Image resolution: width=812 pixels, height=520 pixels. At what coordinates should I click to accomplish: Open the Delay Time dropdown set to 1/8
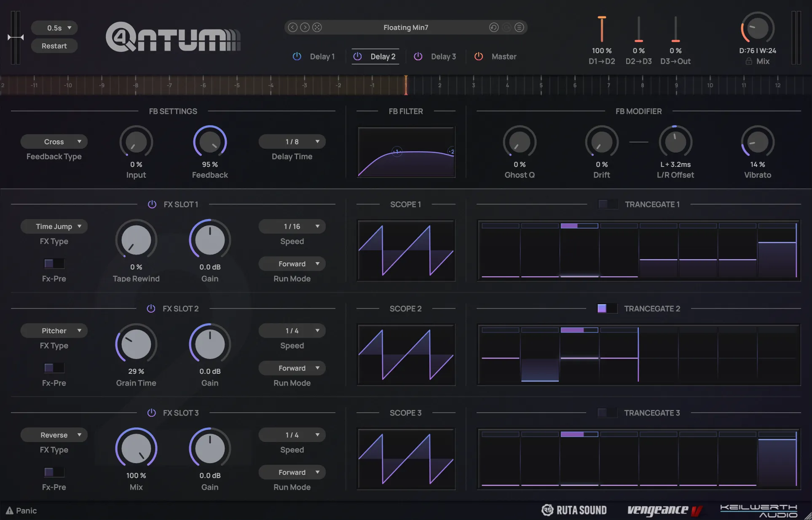292,142
